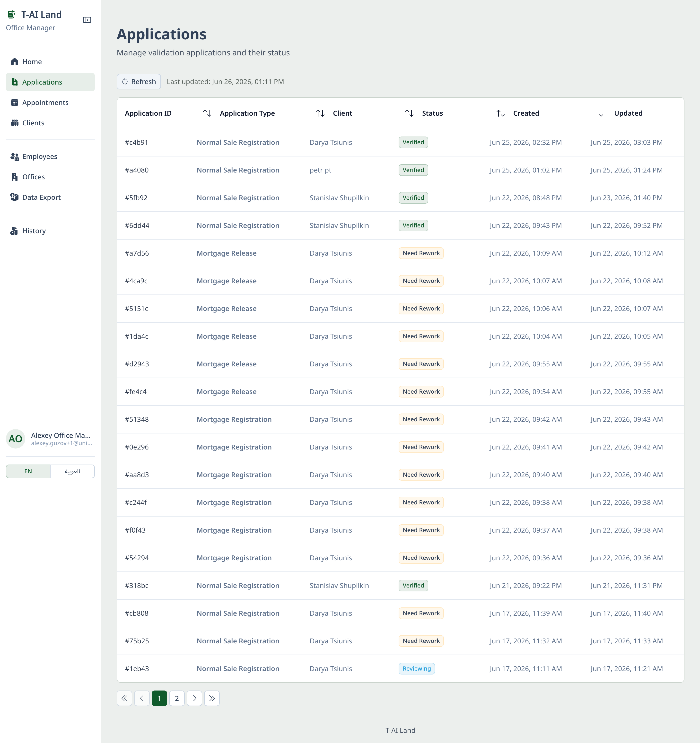Screen dimensions: 700x743
Task: Click the Last updated timestamp text
Action: (x=226, y=81)
